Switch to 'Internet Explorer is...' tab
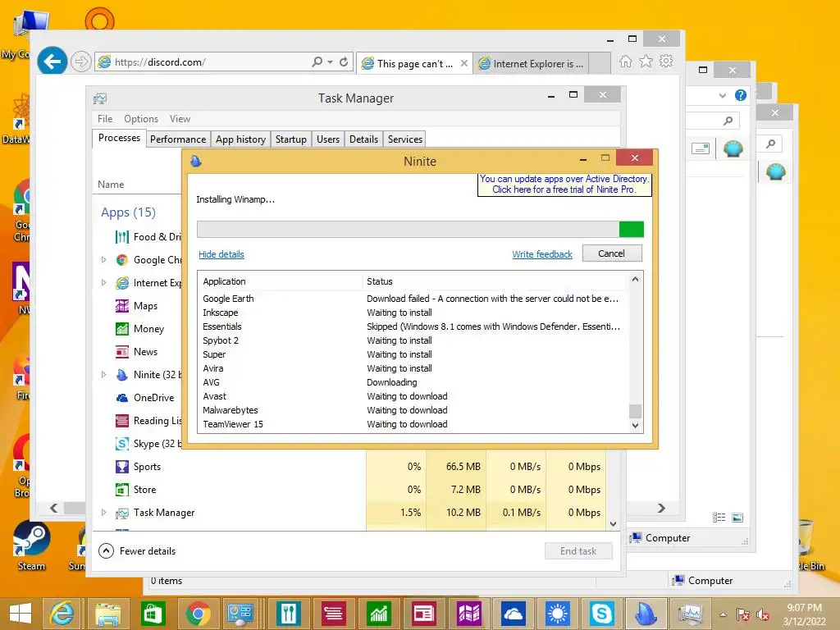 coord(531,63)
